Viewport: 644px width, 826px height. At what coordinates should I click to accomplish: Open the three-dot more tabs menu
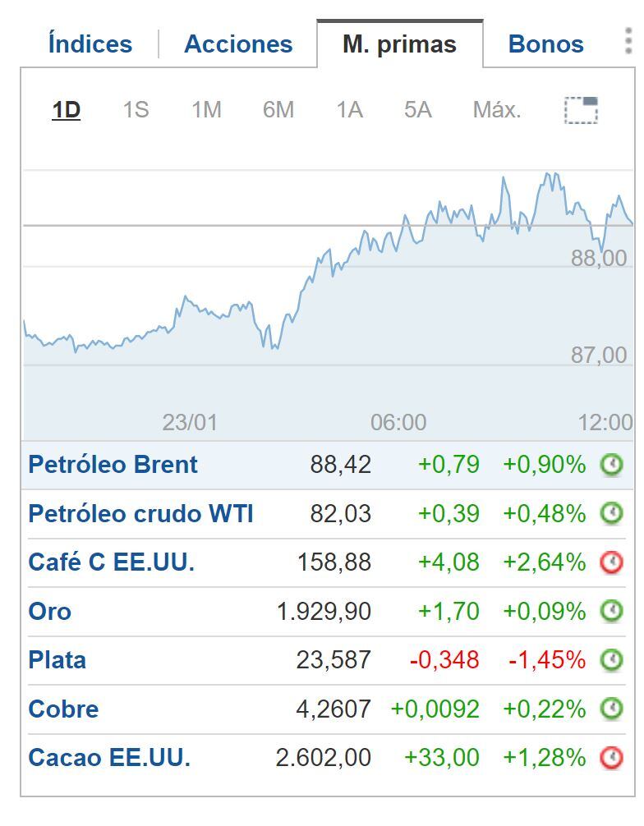pos(628,41)
